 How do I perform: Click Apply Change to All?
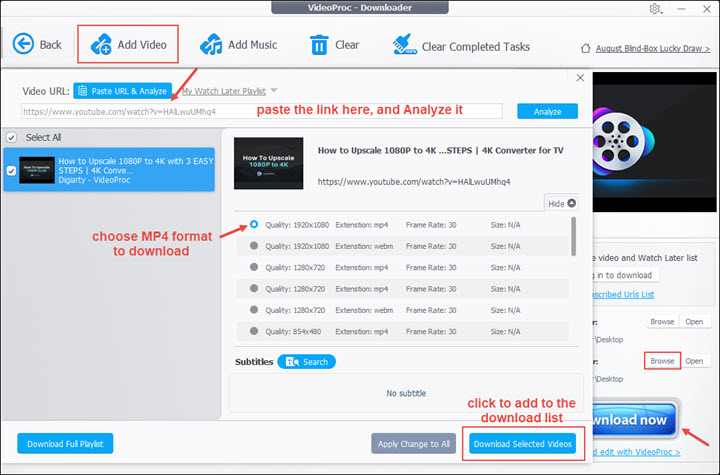tap(414, 443)
